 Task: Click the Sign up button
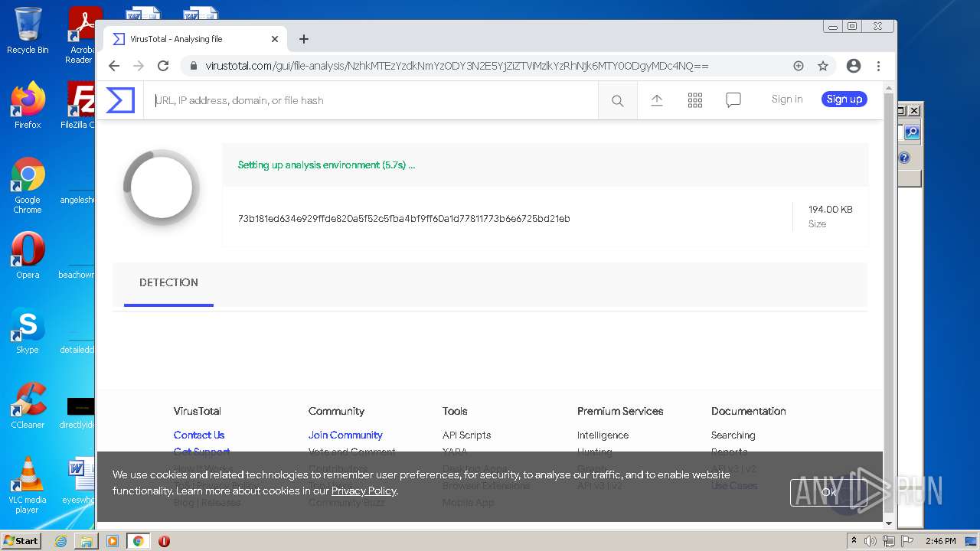coord(844,99)
